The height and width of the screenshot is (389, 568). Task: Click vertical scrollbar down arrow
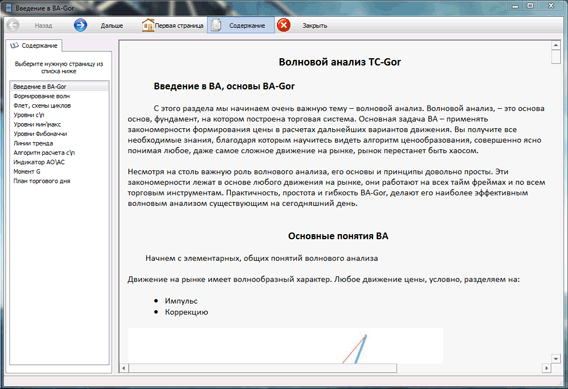[x=556, y=359]
